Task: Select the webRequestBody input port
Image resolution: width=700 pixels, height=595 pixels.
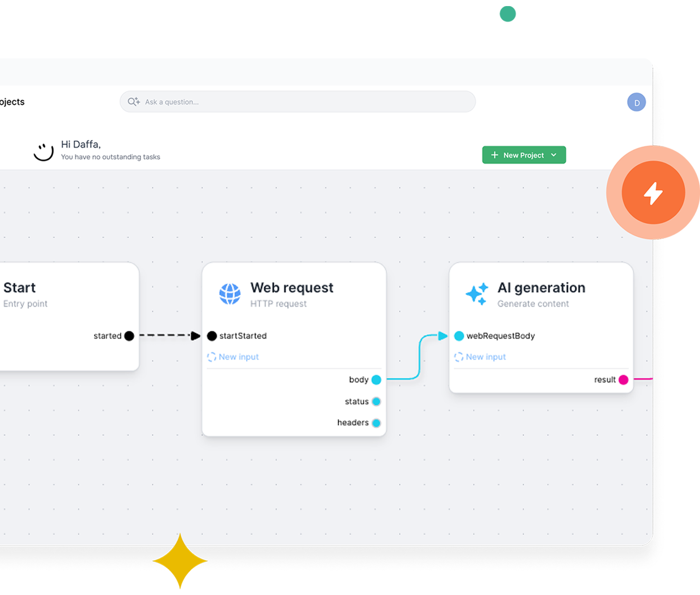Action: [459, 336]
